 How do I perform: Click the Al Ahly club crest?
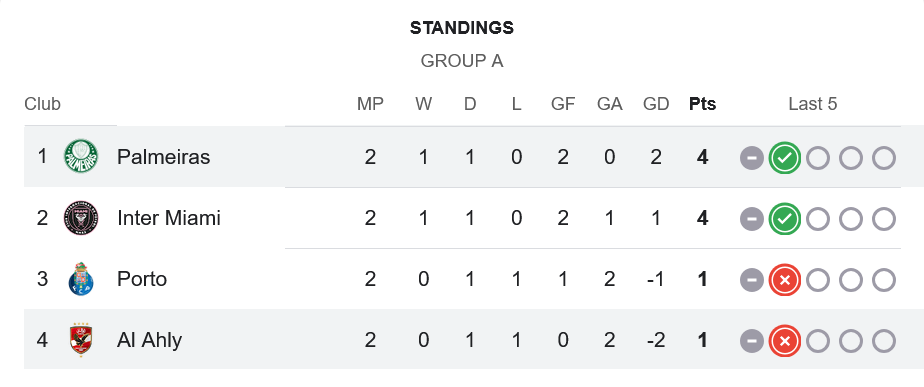tap(81, 340)
